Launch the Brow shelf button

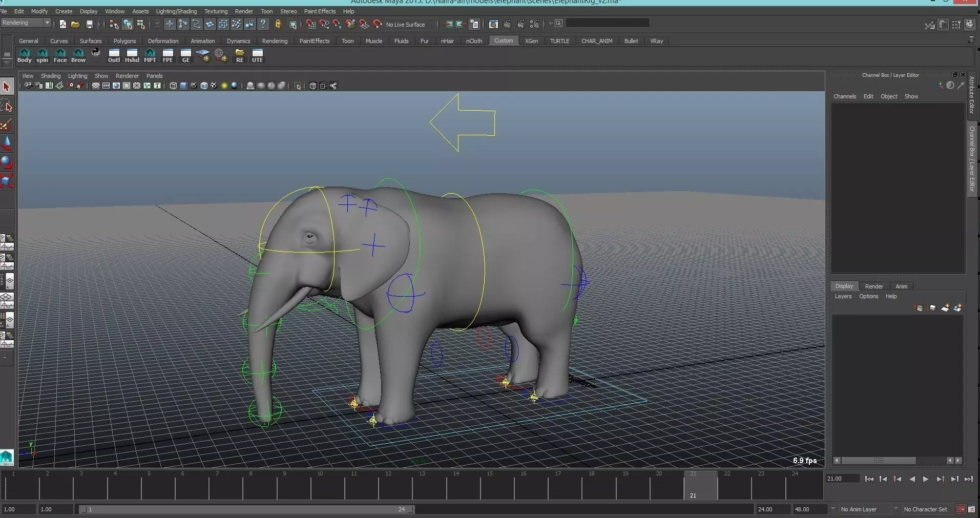coord(78,56)
